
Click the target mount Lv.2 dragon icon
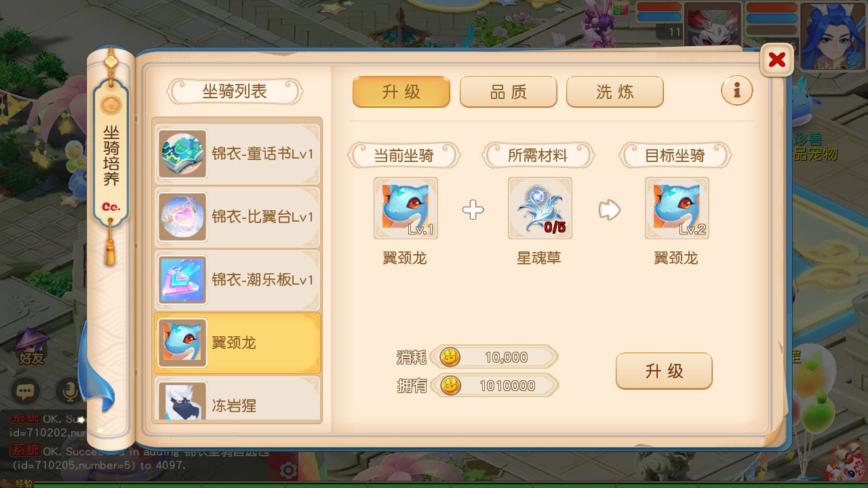click(x=677, y=208)
